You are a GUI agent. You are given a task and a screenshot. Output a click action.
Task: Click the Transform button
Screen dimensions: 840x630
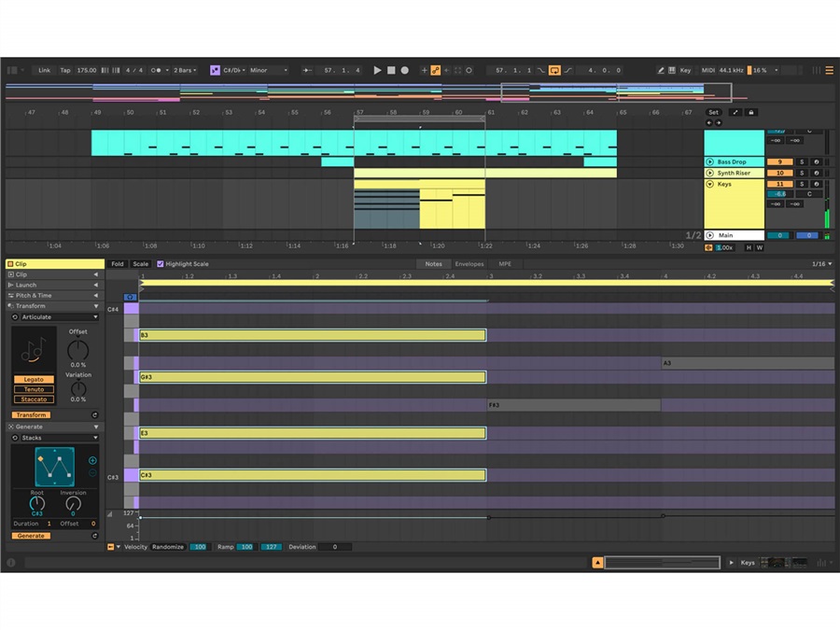(33, 414)
